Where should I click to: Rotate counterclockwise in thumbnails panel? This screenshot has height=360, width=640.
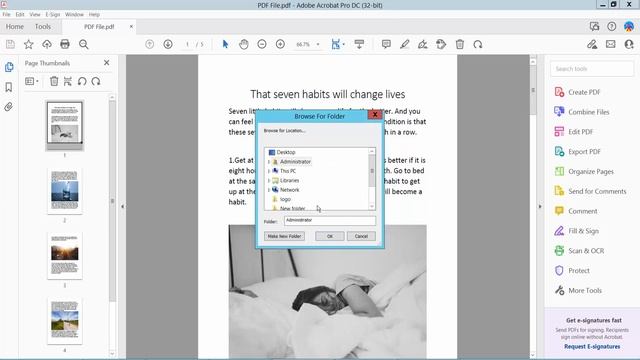coord(82,81)
